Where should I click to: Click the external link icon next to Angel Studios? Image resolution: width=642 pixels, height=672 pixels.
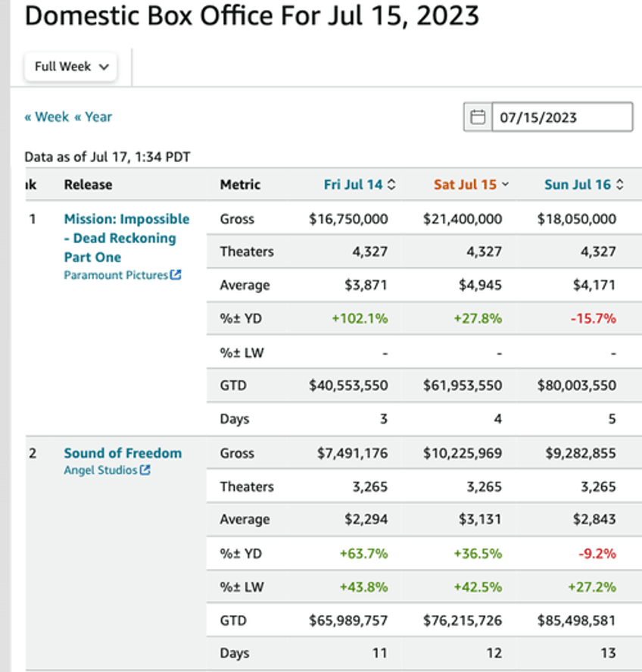145,470
